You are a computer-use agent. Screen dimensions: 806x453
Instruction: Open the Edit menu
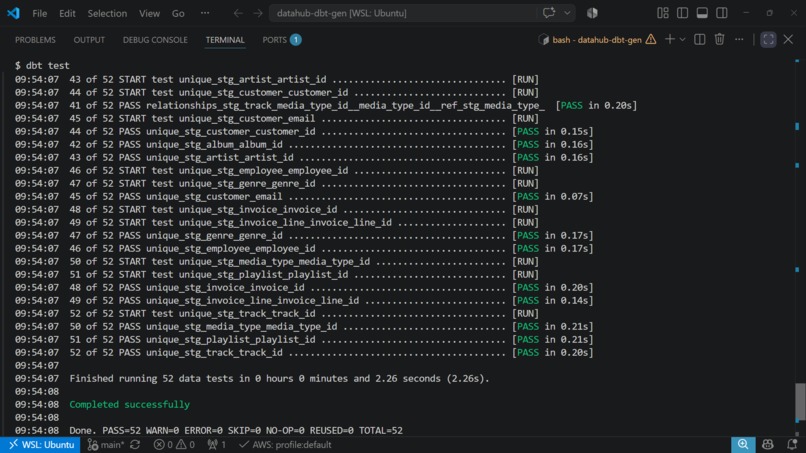[x=67, y=13]
